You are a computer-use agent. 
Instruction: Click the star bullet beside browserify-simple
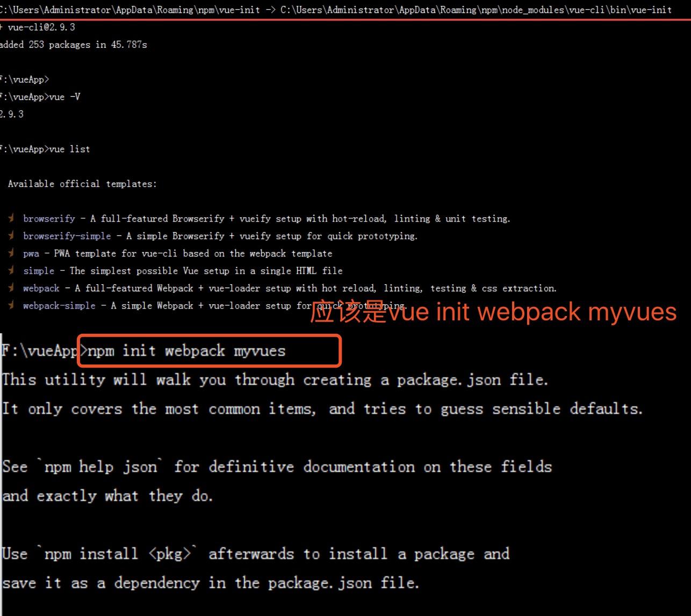pos(11,236)
